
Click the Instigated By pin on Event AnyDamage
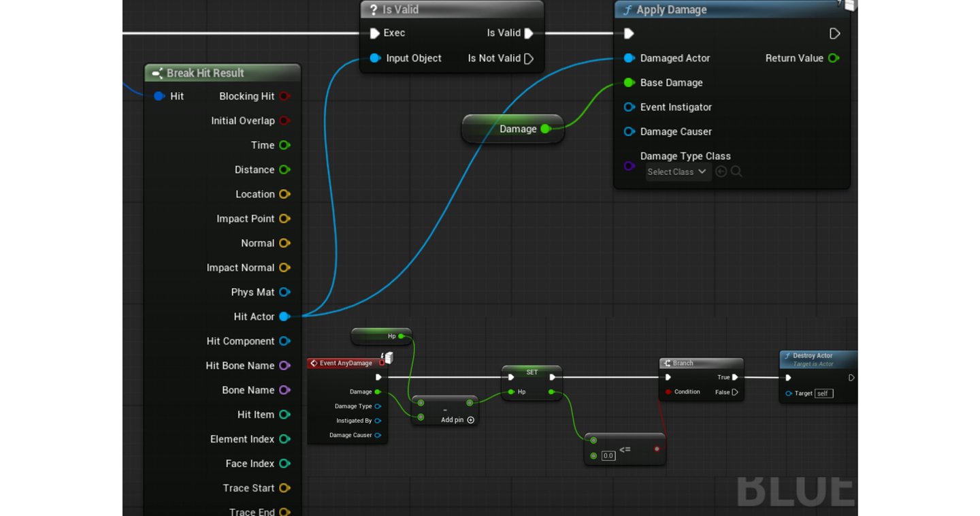click(378, 421)
